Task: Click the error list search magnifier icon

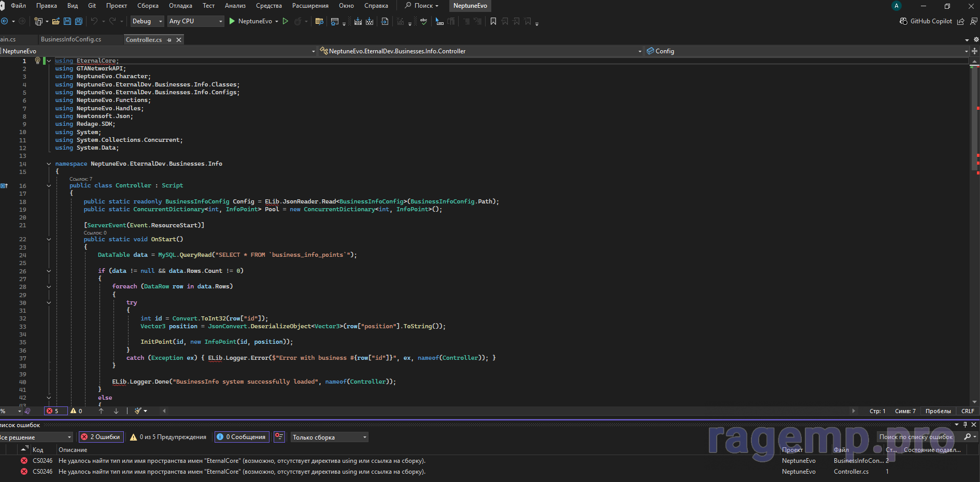Action: click(967, 437)
